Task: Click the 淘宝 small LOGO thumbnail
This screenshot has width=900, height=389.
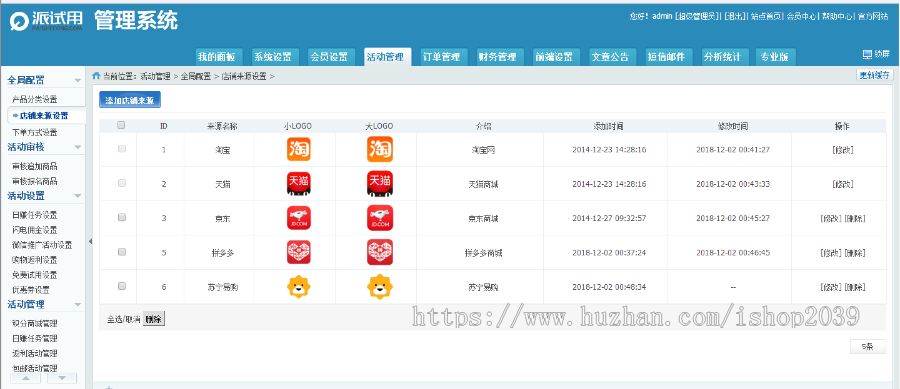Action: click(298, 149)
